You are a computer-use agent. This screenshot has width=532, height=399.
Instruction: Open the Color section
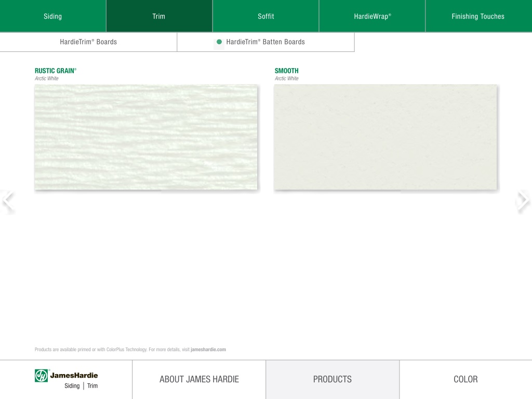click(466, 379)
